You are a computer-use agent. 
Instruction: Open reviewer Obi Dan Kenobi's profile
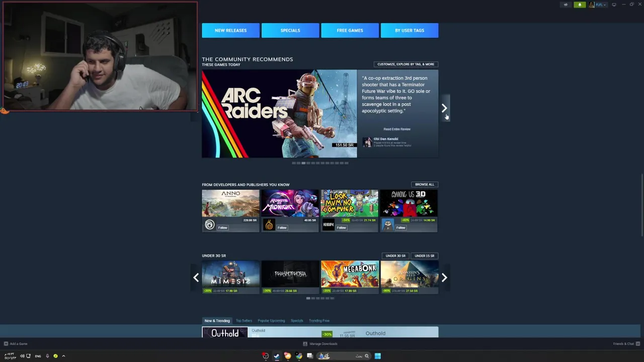(386, 139)
